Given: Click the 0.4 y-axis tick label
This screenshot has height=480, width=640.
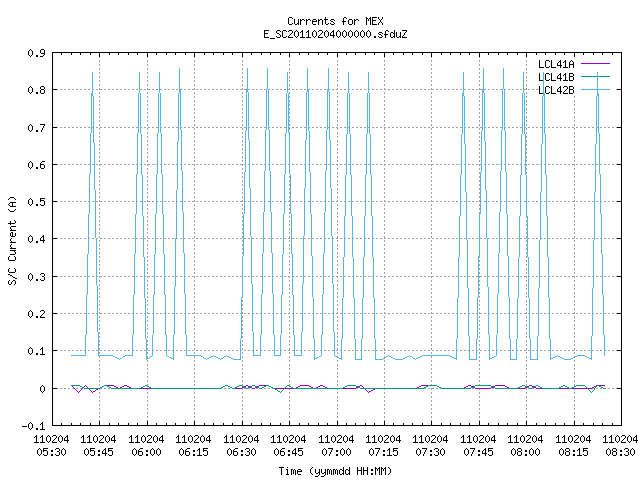Looking at the screenshot, I should [37, 239].
